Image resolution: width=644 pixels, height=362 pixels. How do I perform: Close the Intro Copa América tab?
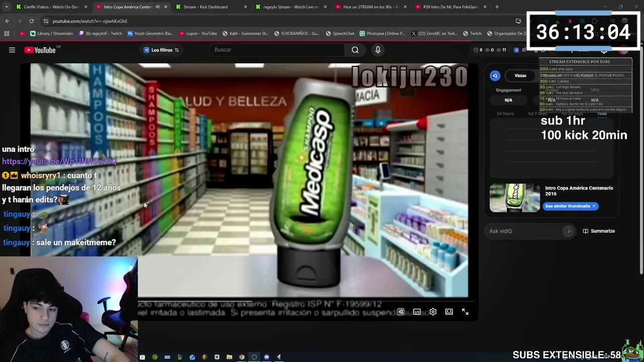coord(166,7)
